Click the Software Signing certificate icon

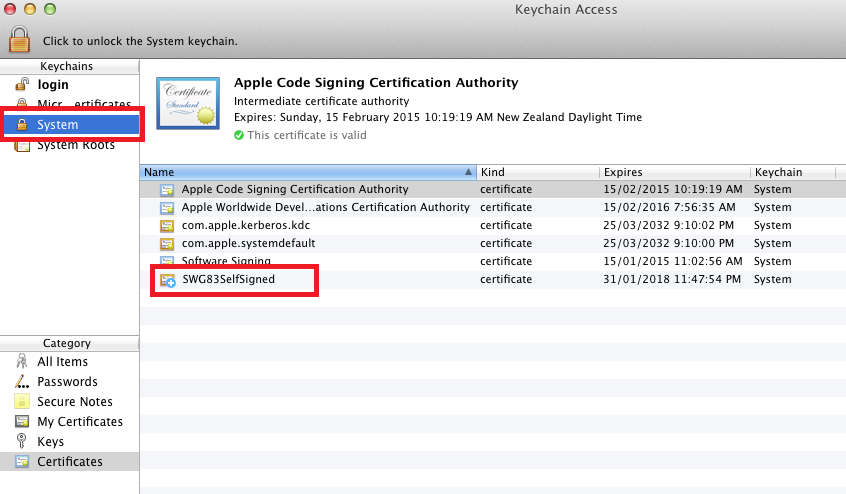[x=167, y=262]
